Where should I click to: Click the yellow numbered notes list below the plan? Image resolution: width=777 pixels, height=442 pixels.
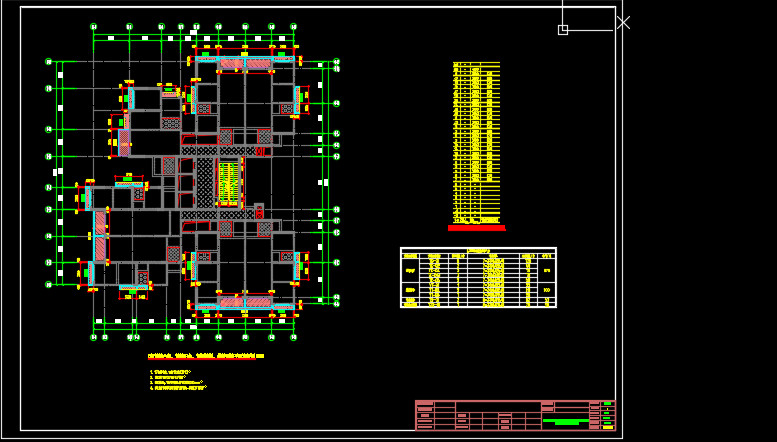coord(178,381)
